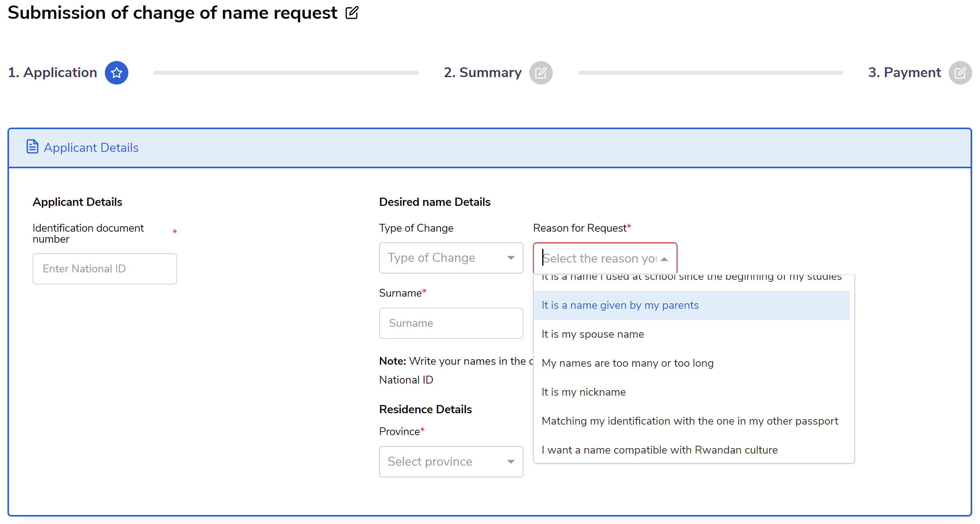Image resolution: width=980 pixels, height=524 pixels.
Task: Click the Applicant Details section header
Action: click(x=91, y=147)
